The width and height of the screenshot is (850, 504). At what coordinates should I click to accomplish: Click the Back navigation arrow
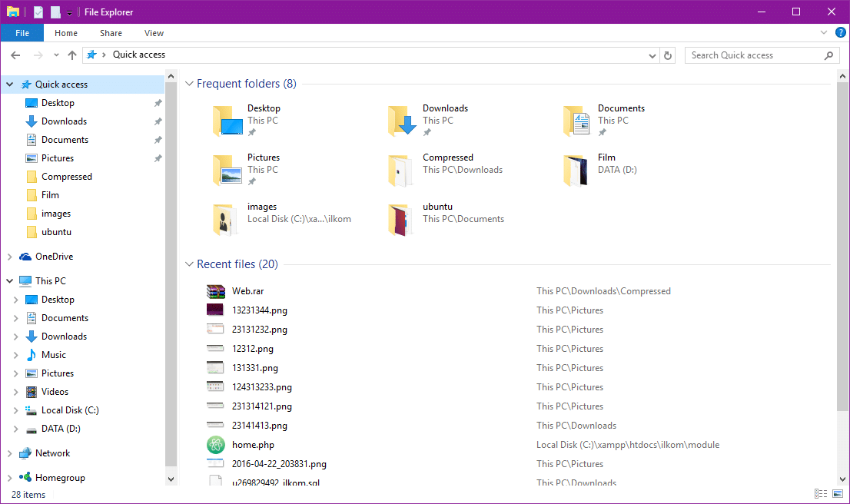pos(15,55)
